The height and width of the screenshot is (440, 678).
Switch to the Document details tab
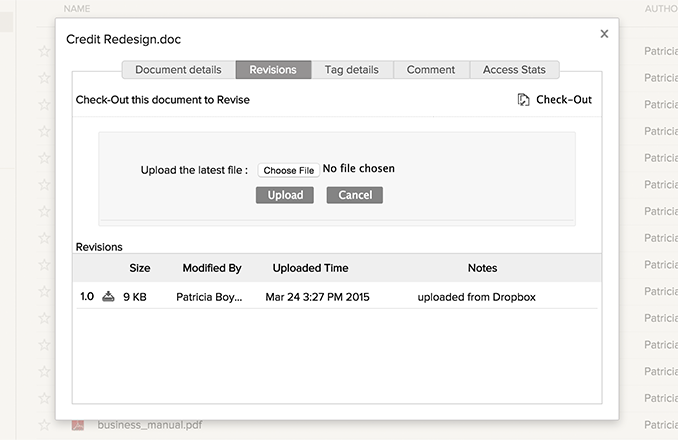click(178, 70)
